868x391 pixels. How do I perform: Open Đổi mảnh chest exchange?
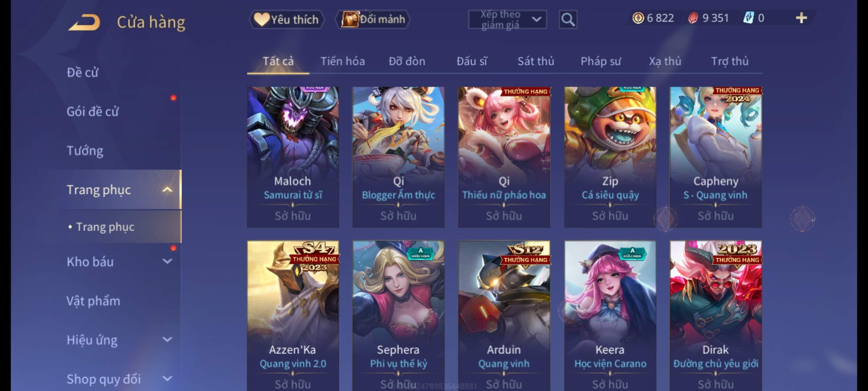373,20
